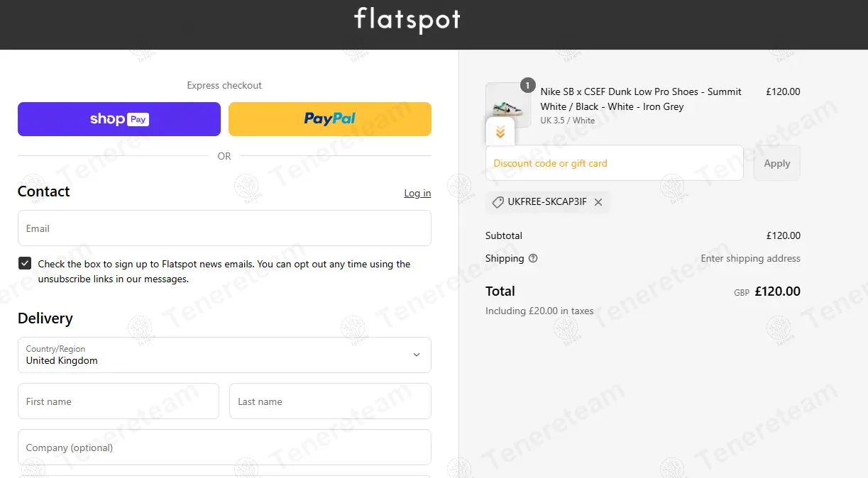This screenshot has width=868, height=478.
Task: Check out using PayPal button
Action: click(x=330, y=119)
